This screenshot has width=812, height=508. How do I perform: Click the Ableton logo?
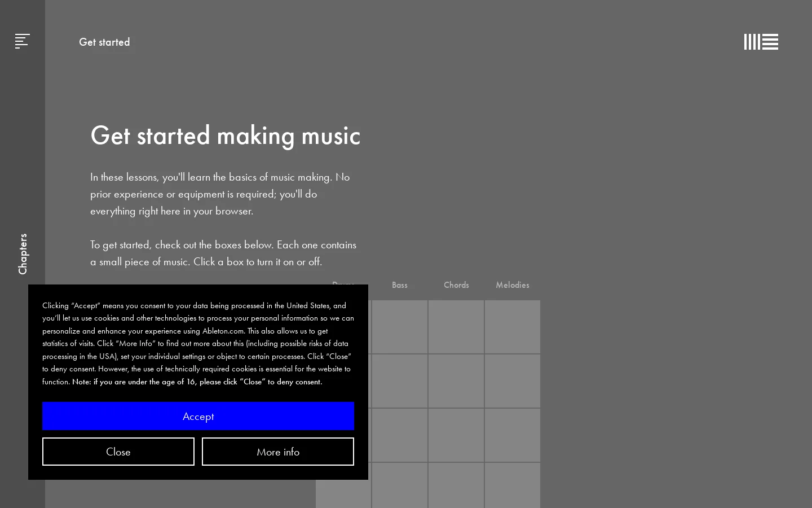coord(761,42)
